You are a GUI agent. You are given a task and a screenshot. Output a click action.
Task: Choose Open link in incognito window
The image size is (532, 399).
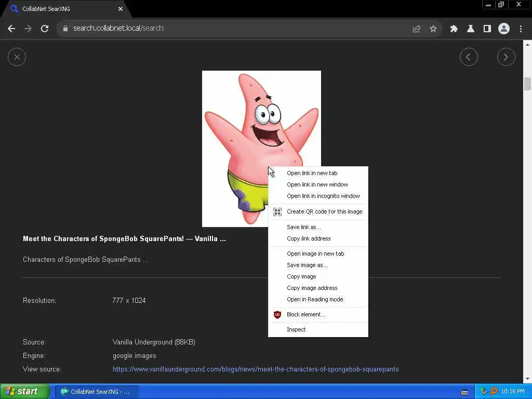coord(318,196)
